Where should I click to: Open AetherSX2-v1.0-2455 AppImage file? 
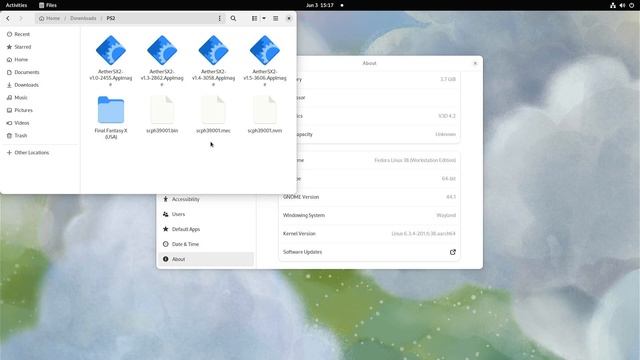pos(111,60)
